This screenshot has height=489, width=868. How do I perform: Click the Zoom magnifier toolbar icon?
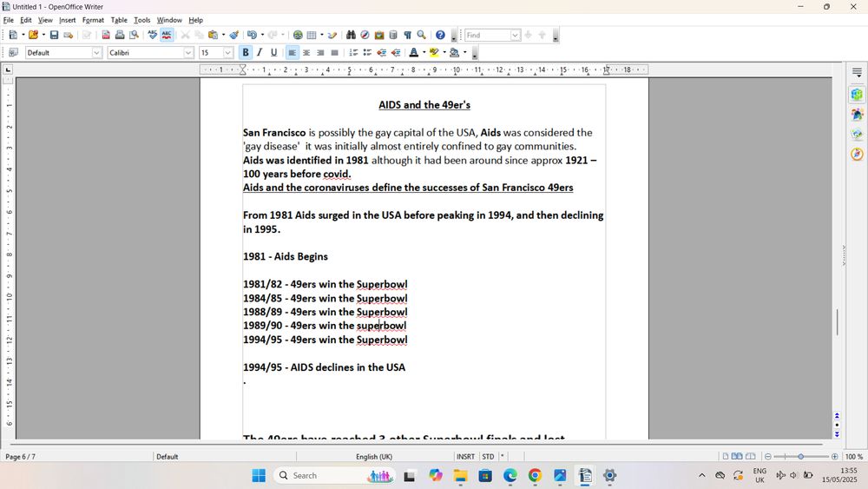(421, 35)
